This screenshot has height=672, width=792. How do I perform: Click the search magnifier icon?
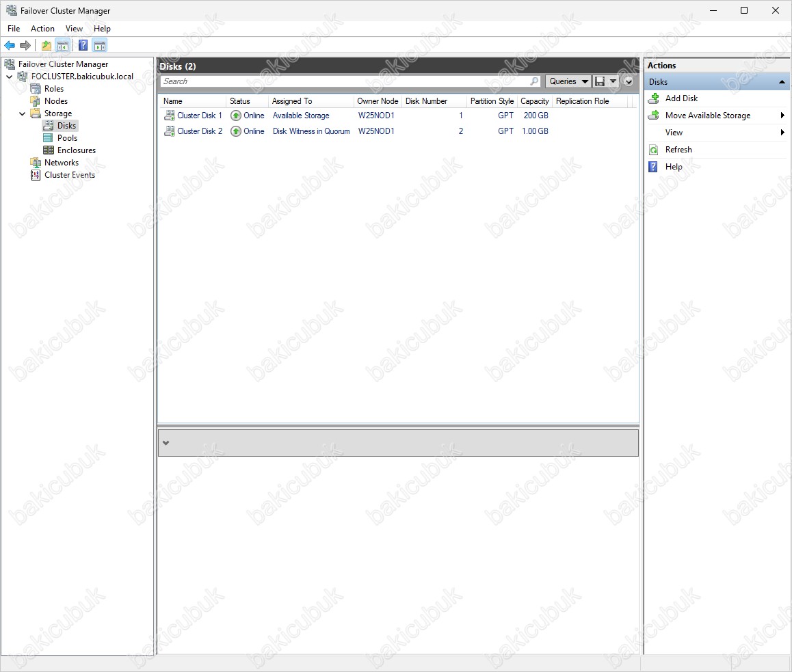[534, 81]
